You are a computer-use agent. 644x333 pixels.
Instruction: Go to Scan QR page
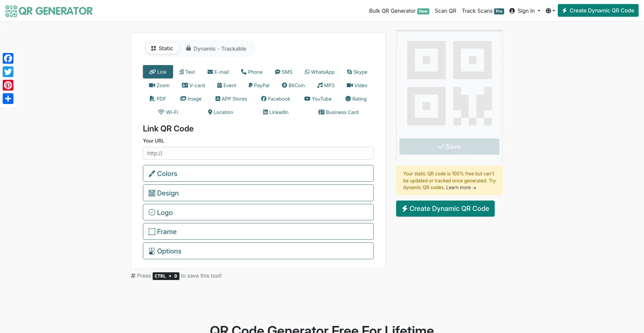445,11
